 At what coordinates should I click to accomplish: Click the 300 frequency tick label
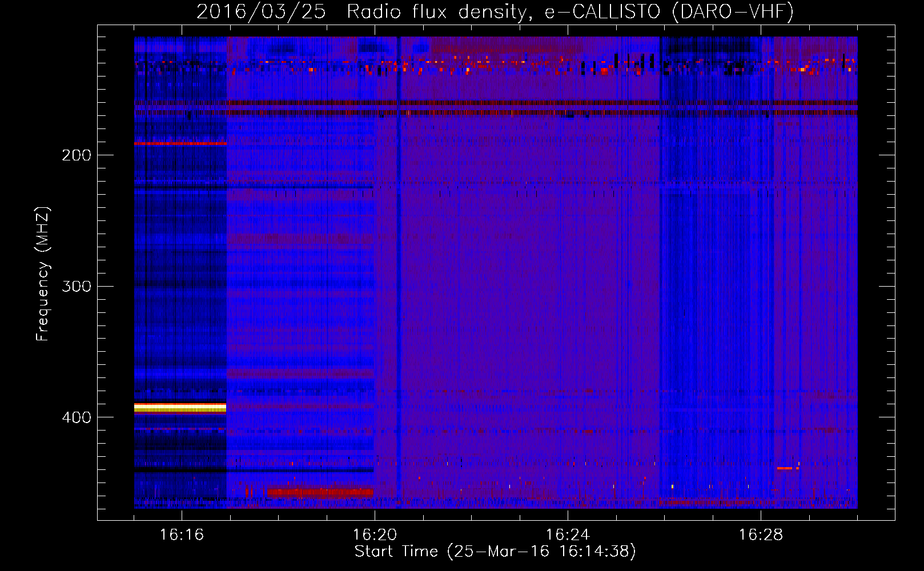pos(77,286)
